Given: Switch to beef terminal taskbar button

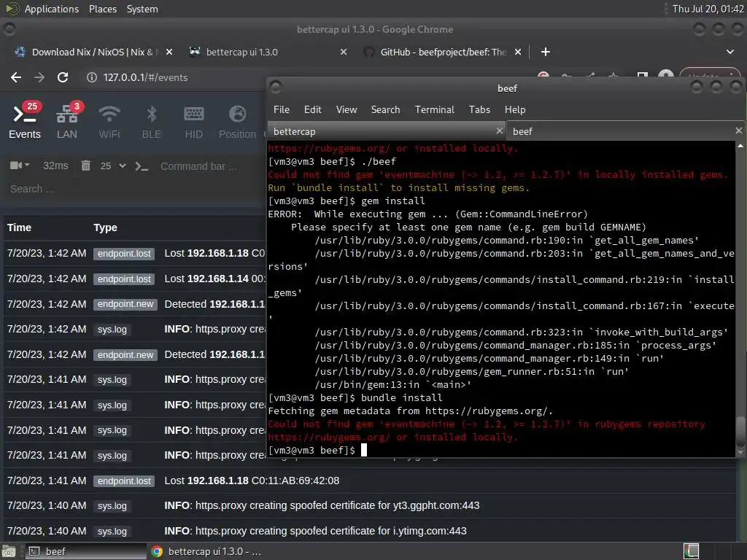Looking at the screenshot, I should click(86, 551).
